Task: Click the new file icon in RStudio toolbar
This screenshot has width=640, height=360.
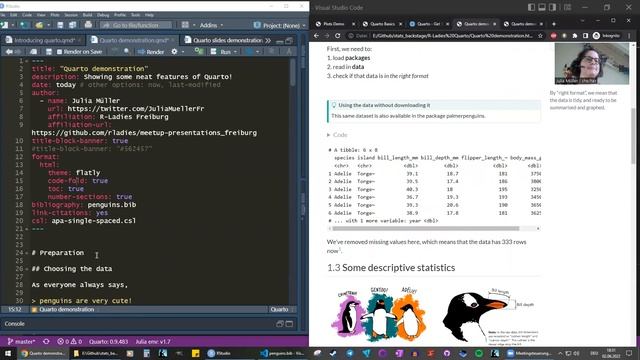Action: [x=5, y=25]
